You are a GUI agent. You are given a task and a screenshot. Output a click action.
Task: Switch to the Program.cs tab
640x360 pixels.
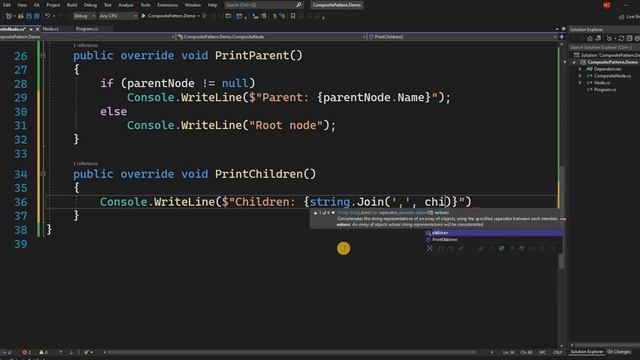87,29
